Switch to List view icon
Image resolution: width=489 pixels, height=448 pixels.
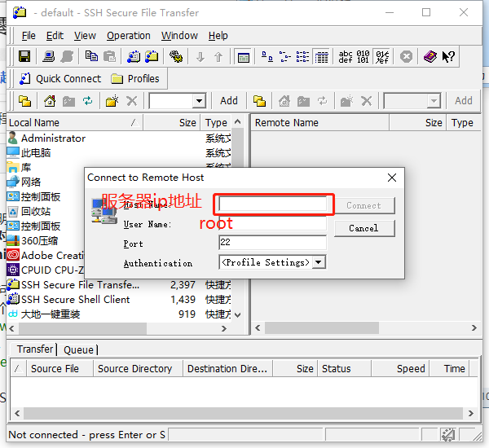pos(302,57)
